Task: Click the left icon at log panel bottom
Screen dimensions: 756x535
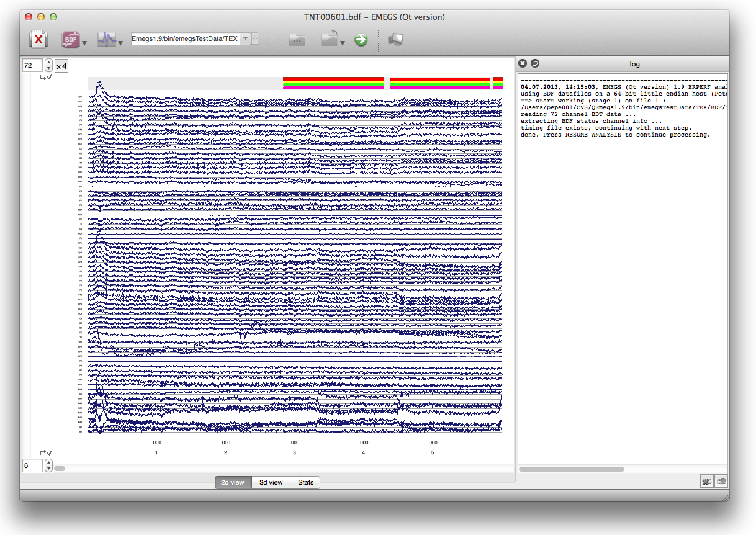Action: tap(706, 481)
